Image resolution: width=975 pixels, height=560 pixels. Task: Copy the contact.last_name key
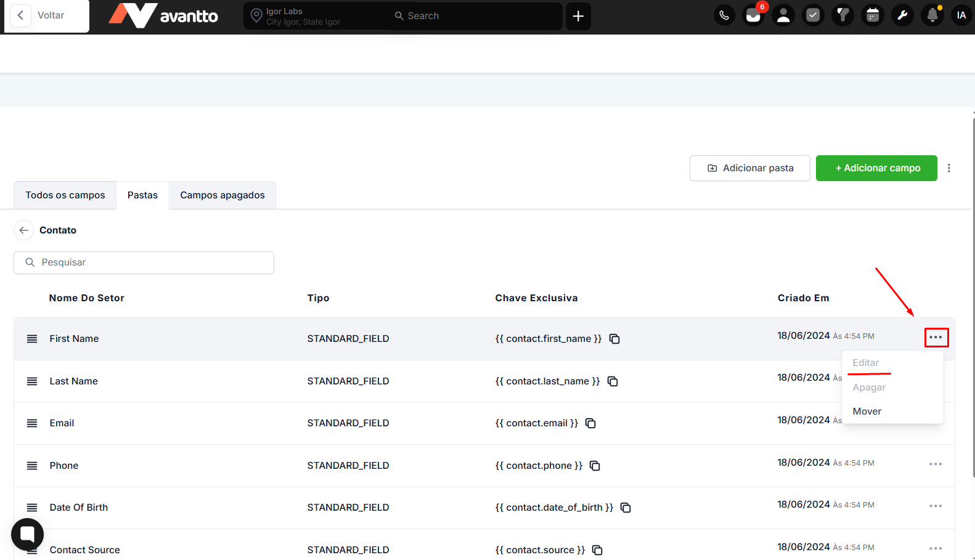[613, 381]
